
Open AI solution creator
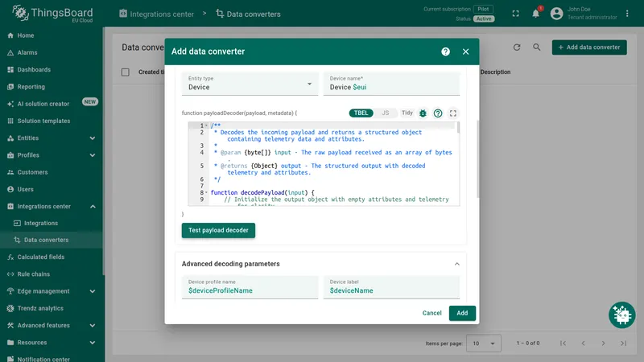[51, 104]
